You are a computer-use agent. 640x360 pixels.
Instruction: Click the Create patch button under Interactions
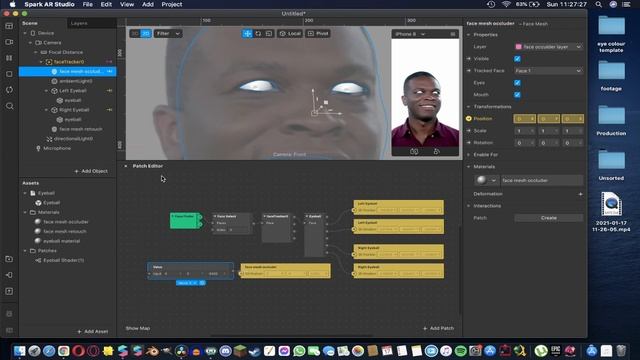pyautogui.click(x=548, y=218)
